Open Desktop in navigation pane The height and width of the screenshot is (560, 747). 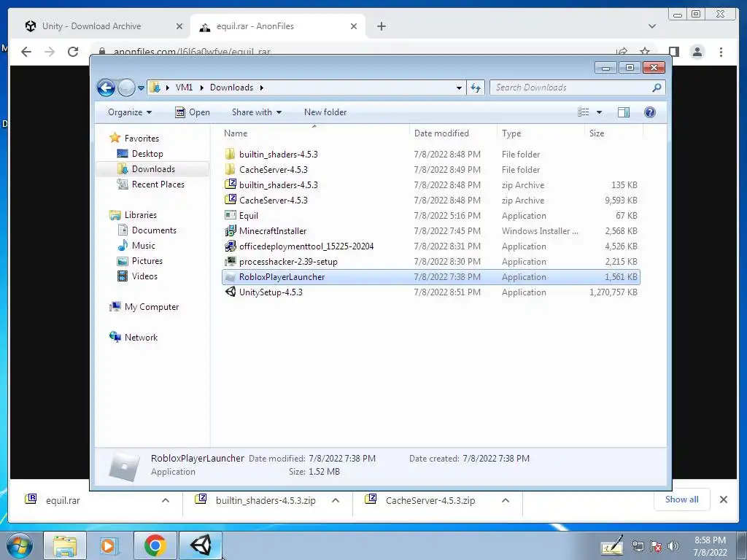pyautogui.click(x=147, y=154)
